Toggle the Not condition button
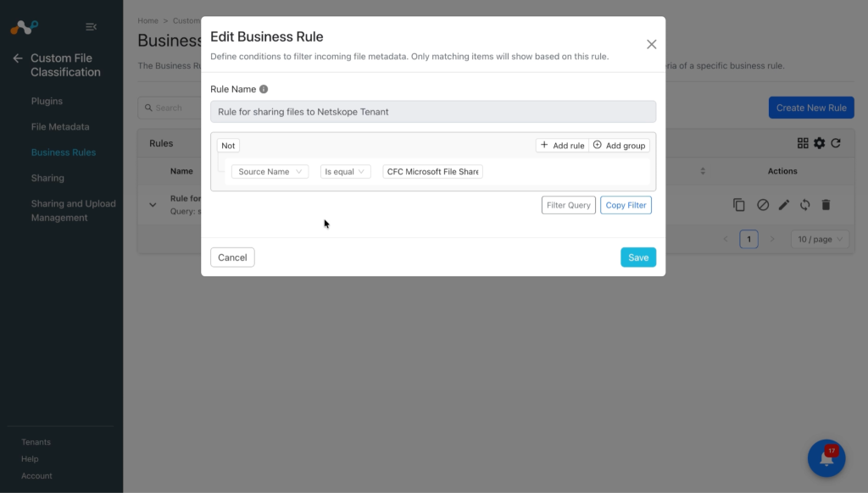 [228, 146]
